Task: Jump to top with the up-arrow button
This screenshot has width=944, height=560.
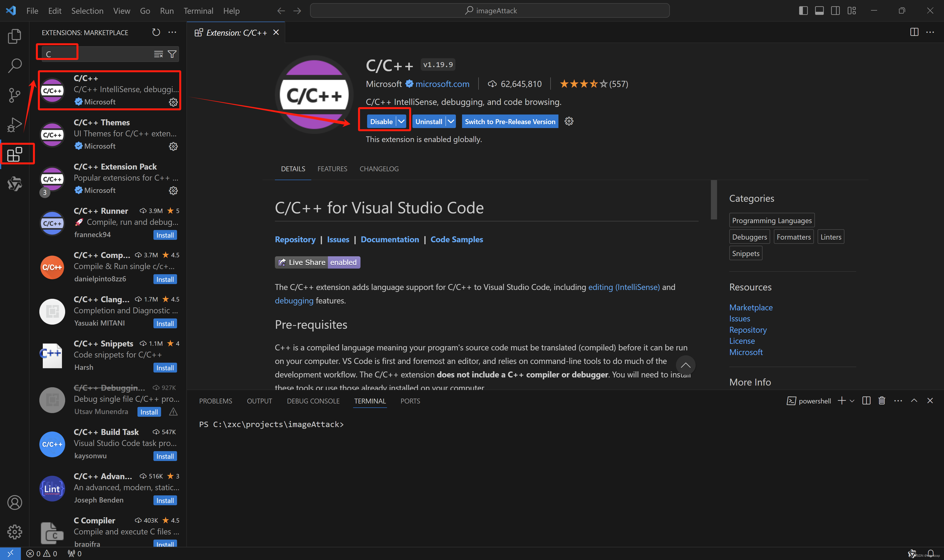Action: click(685, 365)
